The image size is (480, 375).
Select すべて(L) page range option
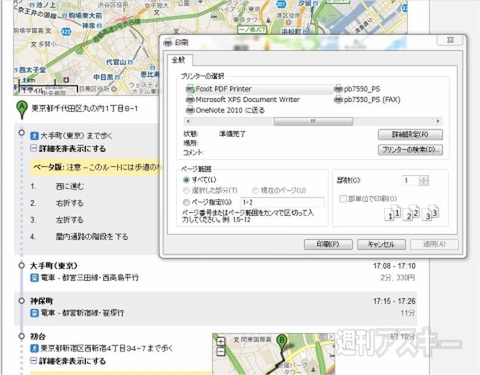[186, 180]
